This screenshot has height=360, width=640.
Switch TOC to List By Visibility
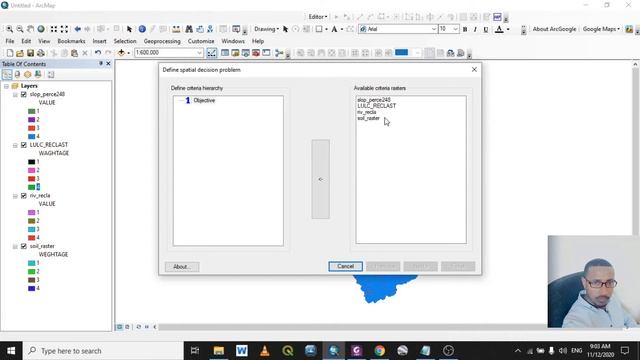27,75
